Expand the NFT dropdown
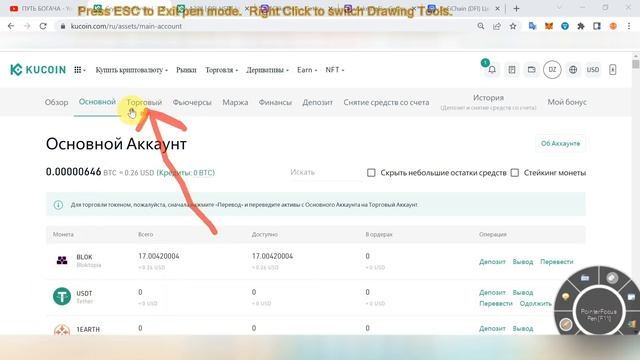This screenshot has height=360, width=640. click(335, 70)
